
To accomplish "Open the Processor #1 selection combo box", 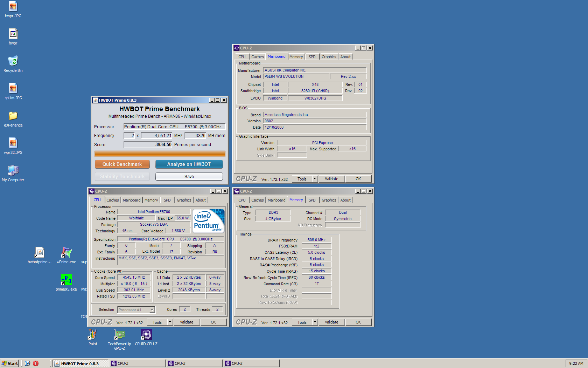I will coord(136,309).
